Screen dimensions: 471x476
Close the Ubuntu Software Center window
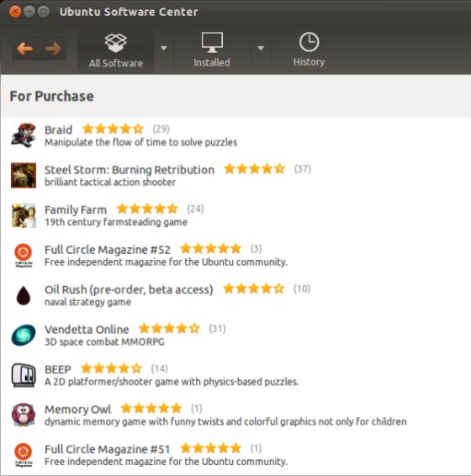pos(15,12)
